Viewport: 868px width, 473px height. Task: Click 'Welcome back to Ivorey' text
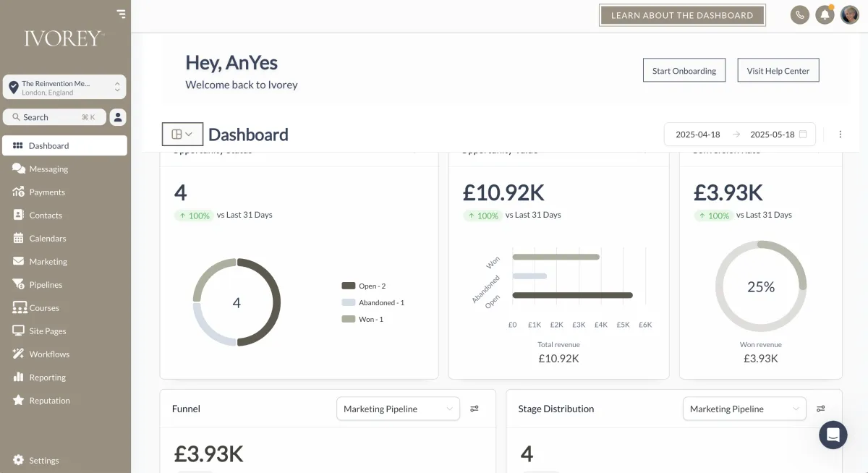pyautogui.click(x=242, y=85)
